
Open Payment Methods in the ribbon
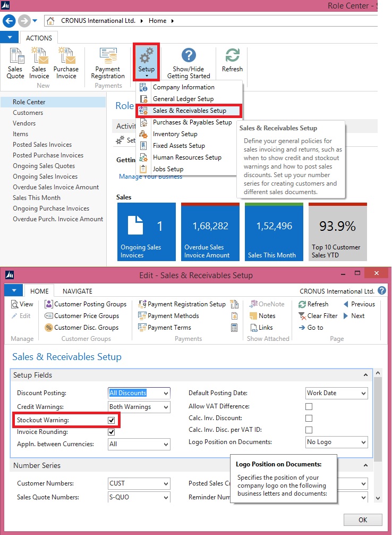pyautogui.click(x=142, y=316)
